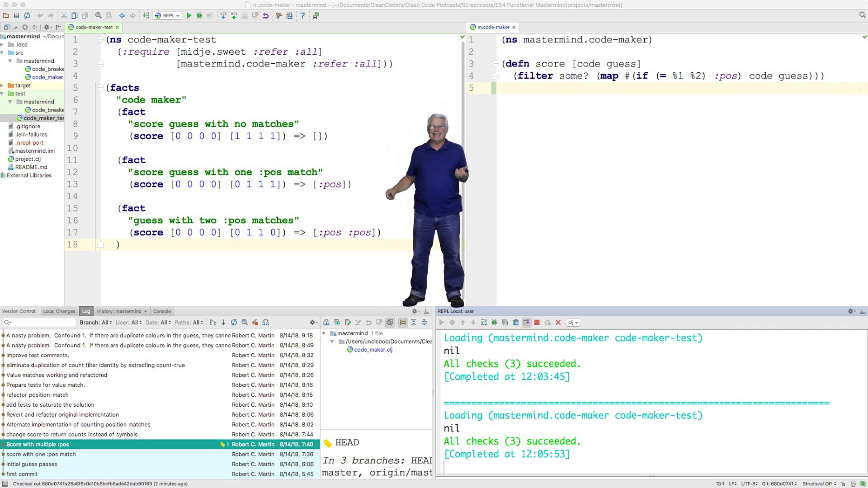Click the REPL green bug icon in toolbar
868x488 pixels.
pyautogui.click(x=494, y=323)
